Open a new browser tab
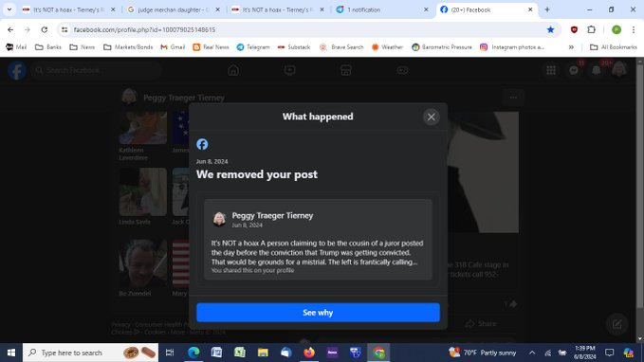This screenshot has height=362, width=644. coord(547,9)
